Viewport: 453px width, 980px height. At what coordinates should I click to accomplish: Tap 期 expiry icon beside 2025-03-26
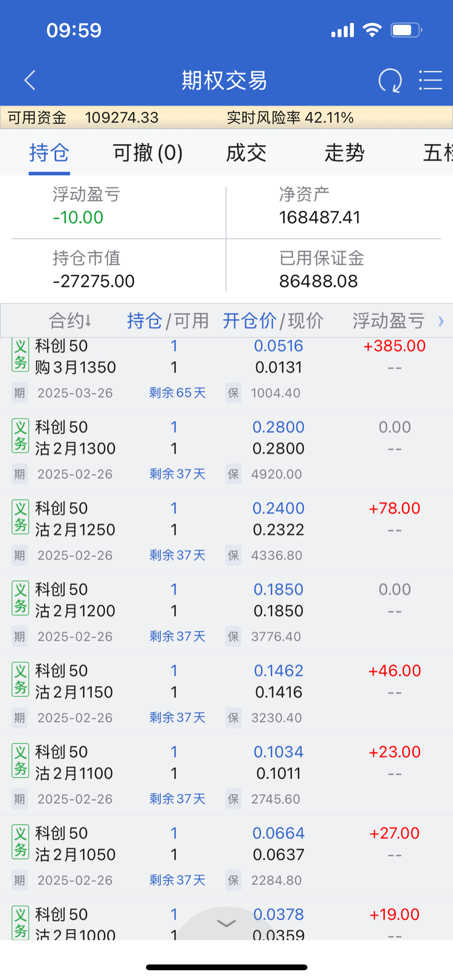pyautogui.click(x=19, y=393)
